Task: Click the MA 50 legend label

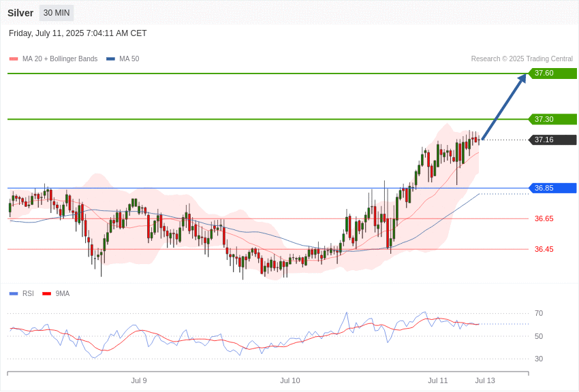Action: (129, 59)
